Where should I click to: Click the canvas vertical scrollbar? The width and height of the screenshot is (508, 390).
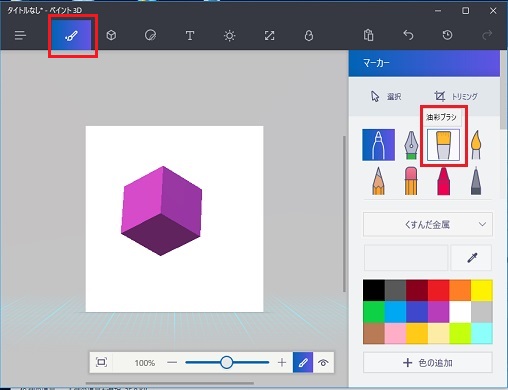(x=344, y=214)
